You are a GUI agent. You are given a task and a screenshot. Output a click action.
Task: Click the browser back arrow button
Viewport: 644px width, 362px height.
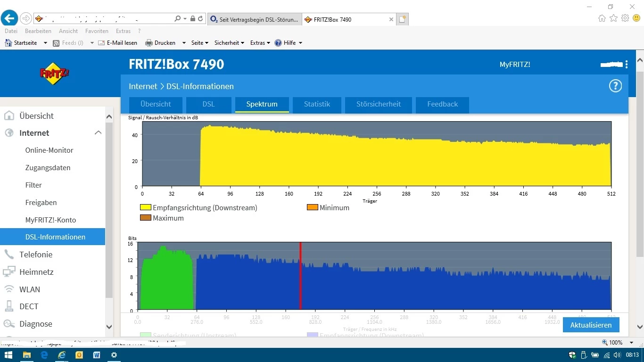pos(9,19)
